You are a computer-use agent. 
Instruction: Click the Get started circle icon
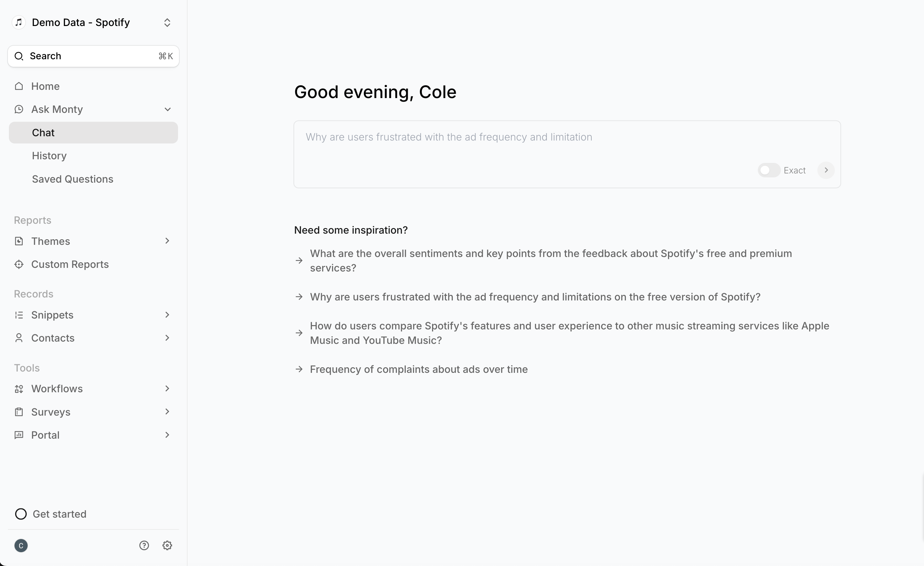pyautogui.click(x=21, y=514)
